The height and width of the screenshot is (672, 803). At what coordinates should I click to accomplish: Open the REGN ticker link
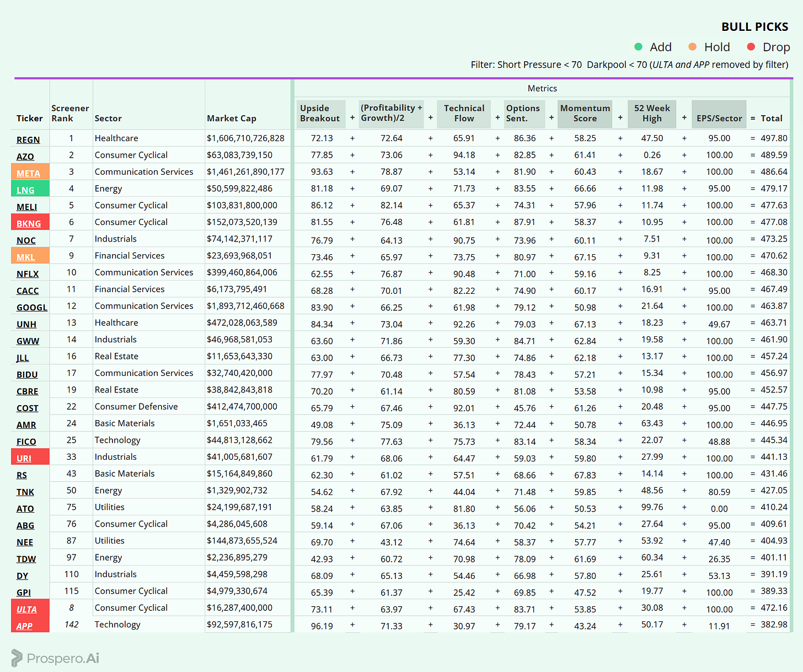click(x=28, y=139)
